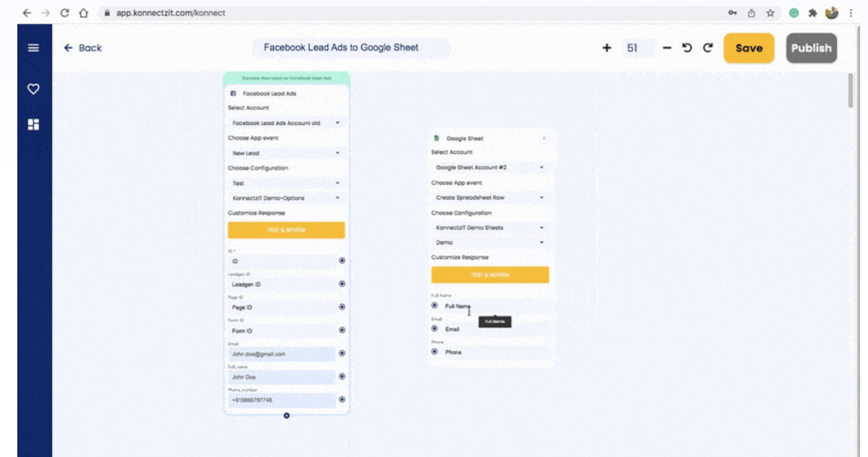Screen dimensions: 868x457
Task: Click the Google Sheet logo on card
Action: [x=437, y=138]
